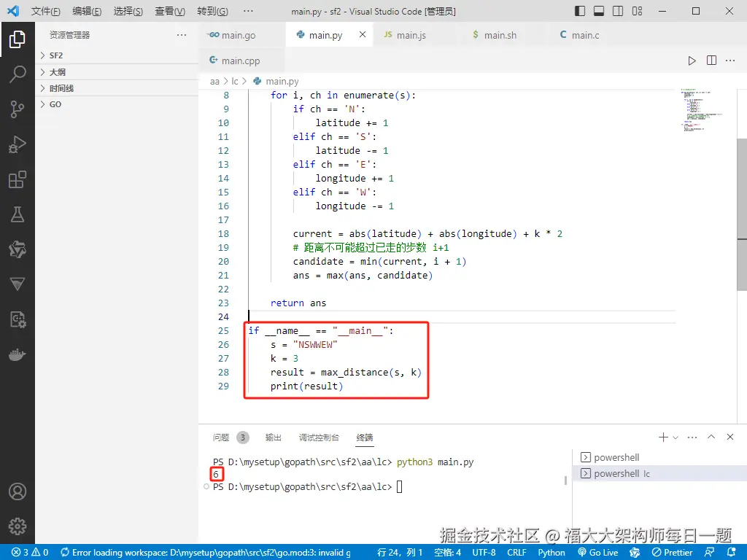Run the Python file with play button

[x=692, y=61]
